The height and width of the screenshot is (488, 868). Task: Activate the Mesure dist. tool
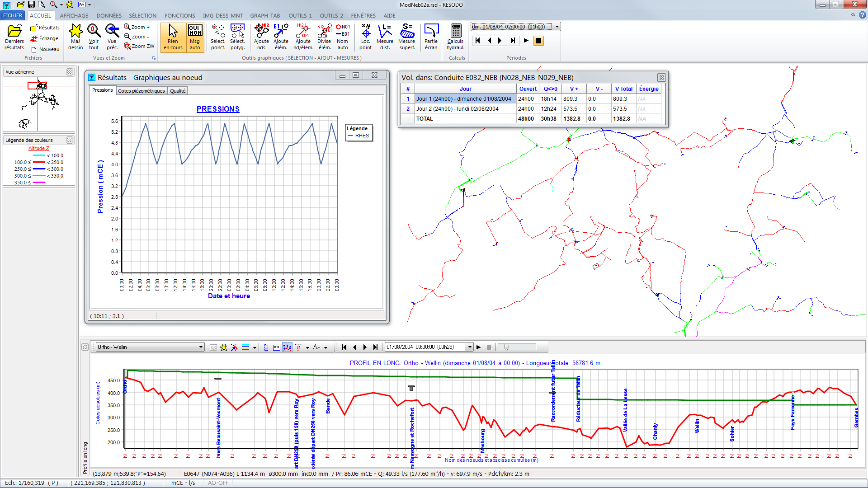click(x=385, y=37)
